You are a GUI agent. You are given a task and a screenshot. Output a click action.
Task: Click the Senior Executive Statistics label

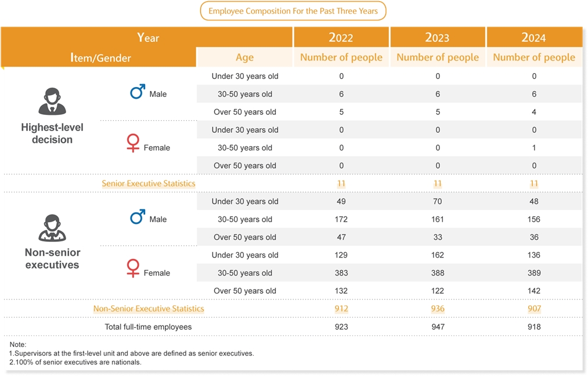click(x=149, y=183)
